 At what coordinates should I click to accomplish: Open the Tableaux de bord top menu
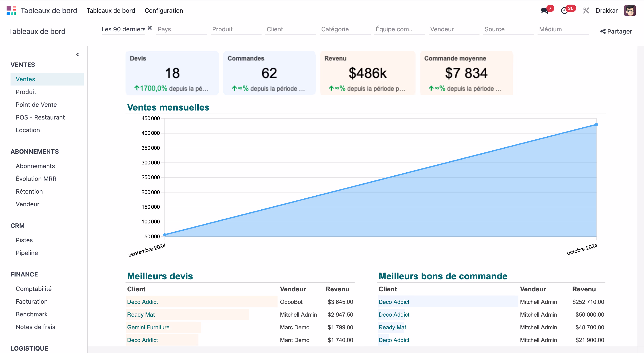tap(111, 11)
